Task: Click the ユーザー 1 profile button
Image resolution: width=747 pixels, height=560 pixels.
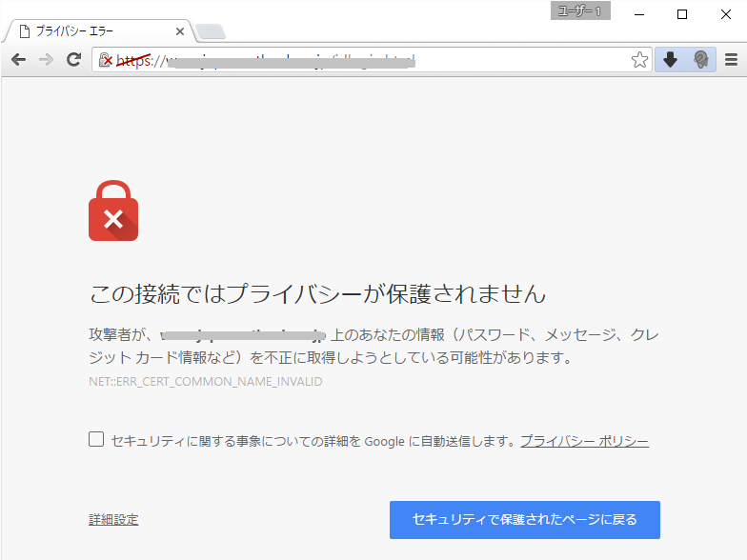Action: (580, 11)
